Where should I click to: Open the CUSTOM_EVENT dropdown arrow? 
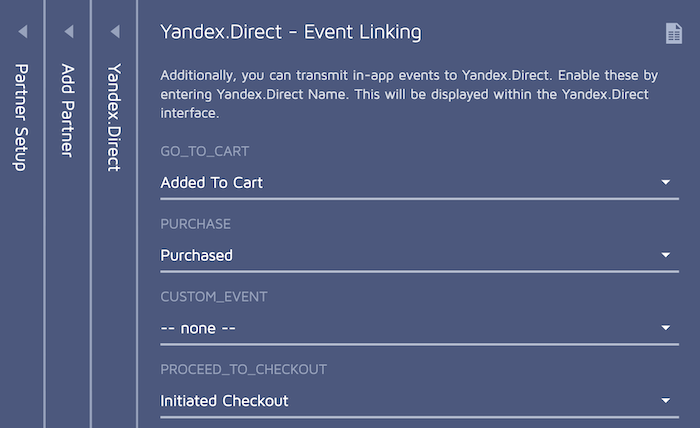pos(666,328)
